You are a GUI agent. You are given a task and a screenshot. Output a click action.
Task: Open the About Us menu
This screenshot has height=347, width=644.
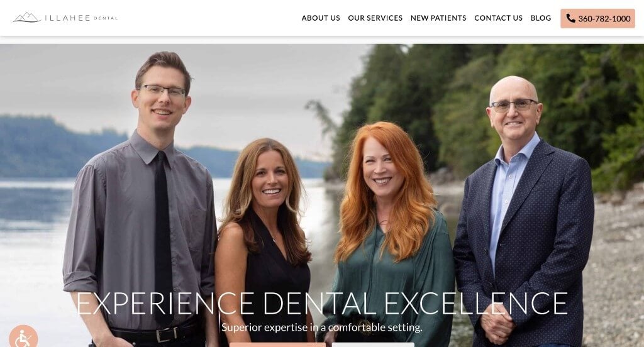coord(321,18)
